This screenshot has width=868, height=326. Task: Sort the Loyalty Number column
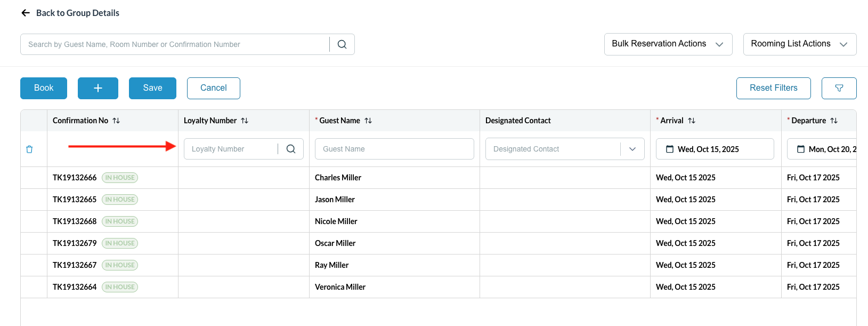coord(245,121)
